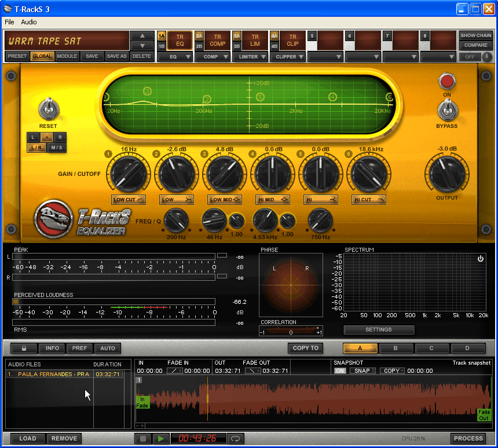Open the EQ module dropdown

coord(175,57)
